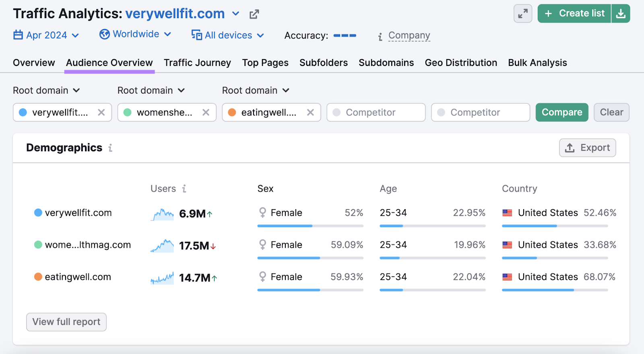The width and height of the screenshot is (644, 354).
Task: Remove womenshealthmag domain with X icon
Action: coord(206,113)
